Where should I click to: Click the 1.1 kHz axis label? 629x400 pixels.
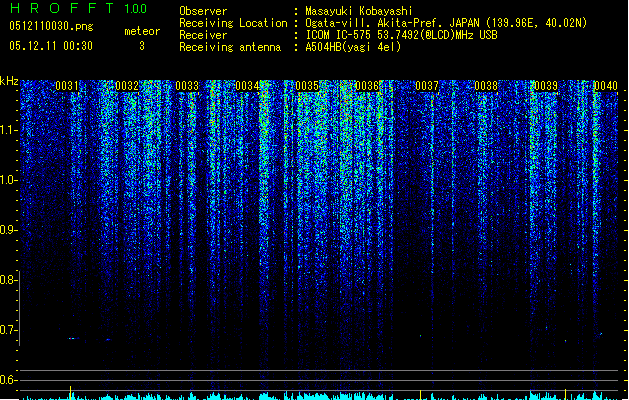(x=9, y=130)
